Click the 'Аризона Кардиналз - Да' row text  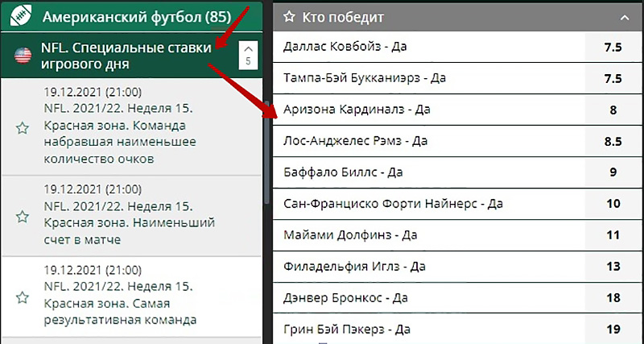tap(357, 110)
